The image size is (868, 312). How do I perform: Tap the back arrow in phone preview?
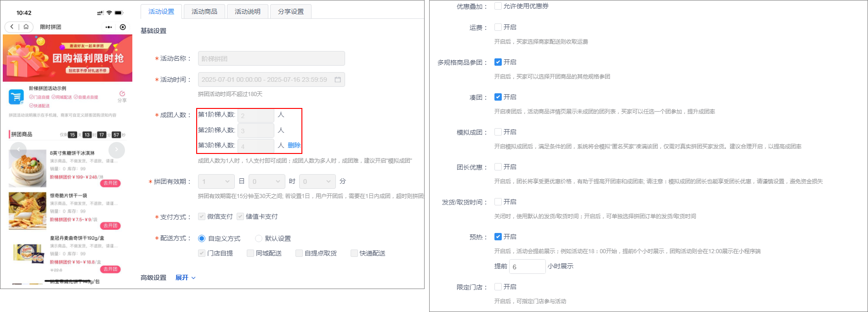(12, 27)
